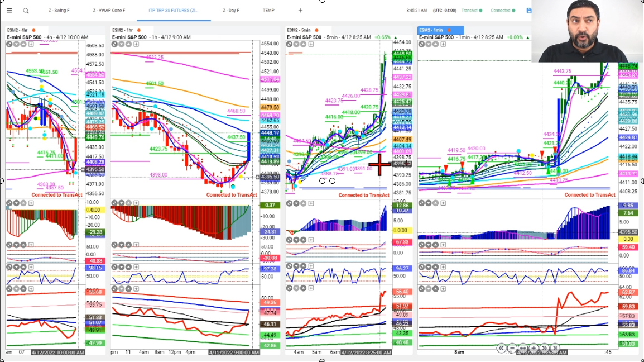Maximize the 1hr price pane with plus box
Image resolution: width=644 pixels, height=362 pixels.
pyautogui.click(x=136, y=44)
